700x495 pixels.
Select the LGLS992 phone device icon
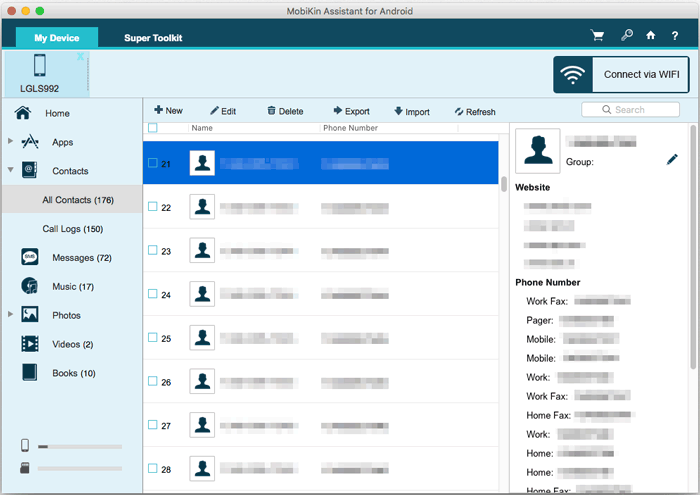40,65
